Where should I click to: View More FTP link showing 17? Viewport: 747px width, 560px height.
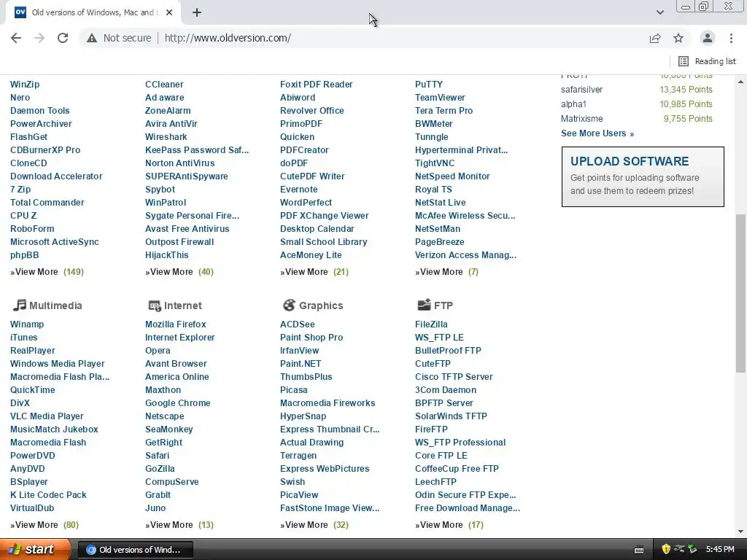click(449, 525)
